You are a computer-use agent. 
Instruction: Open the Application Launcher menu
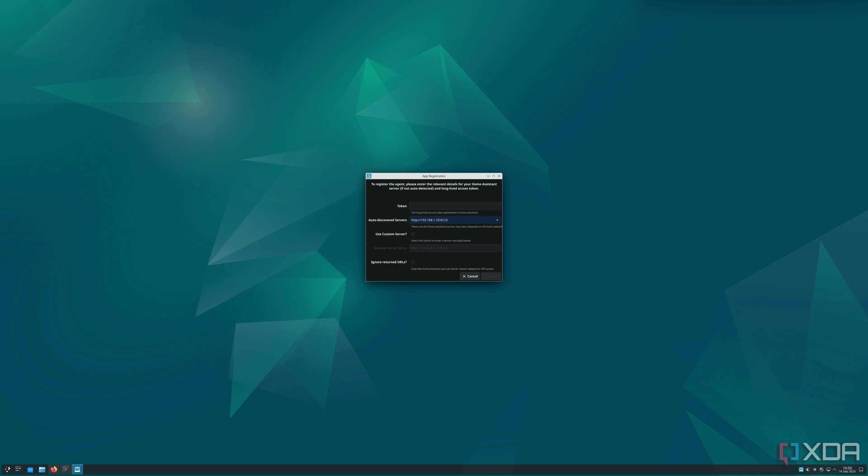pos(7,469)
